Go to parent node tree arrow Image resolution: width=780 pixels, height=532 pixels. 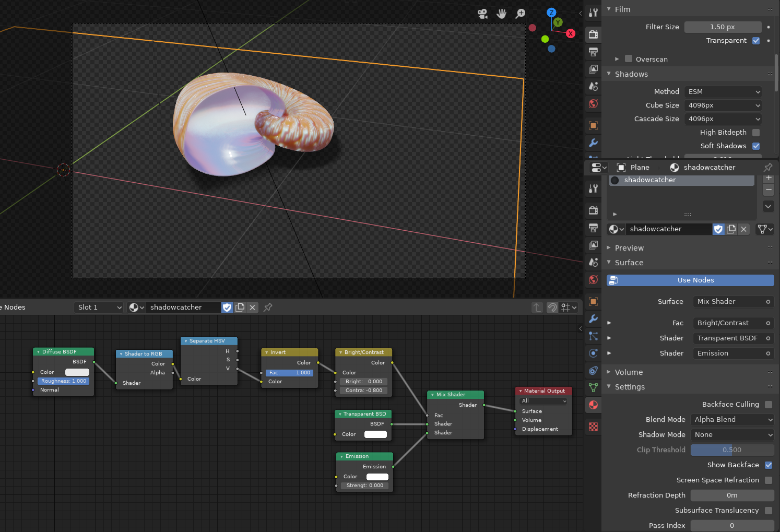tap(537, 308)
